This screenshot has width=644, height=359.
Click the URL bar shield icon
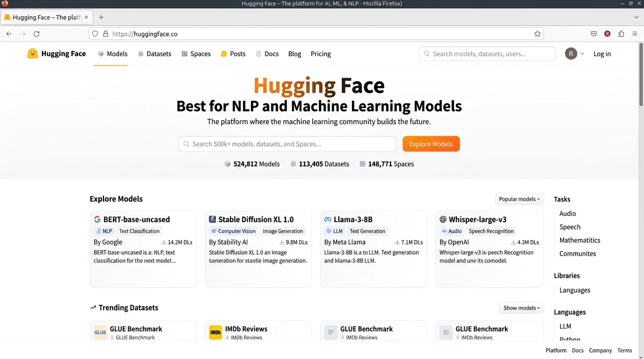pos(95,34)
